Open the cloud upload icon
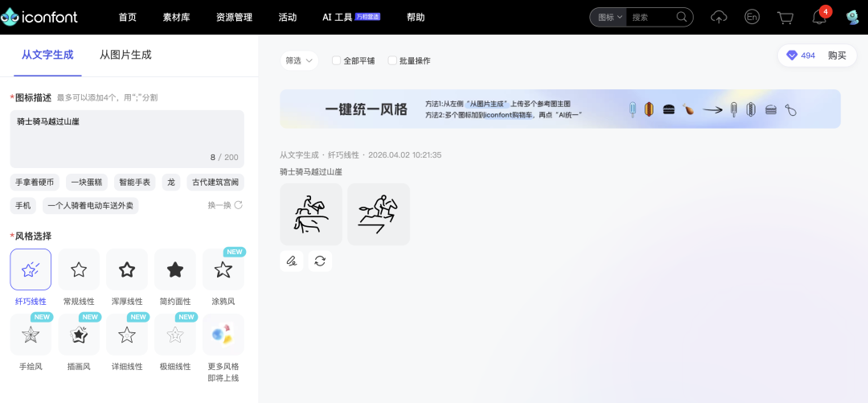Image resolution: width=868 pixels, height=403 pixels. tap(719, 17)
